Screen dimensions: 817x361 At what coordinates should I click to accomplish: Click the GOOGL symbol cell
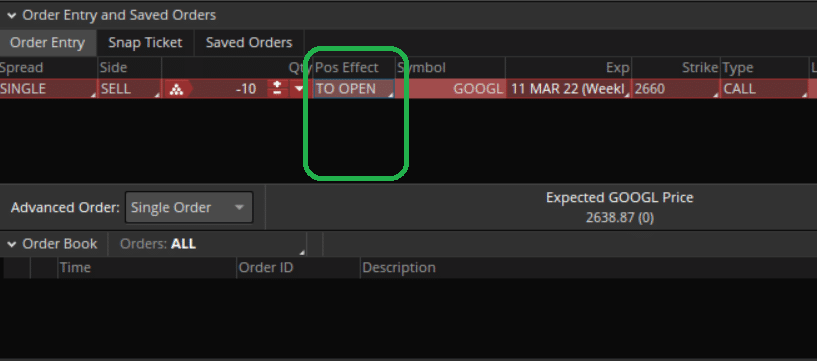point(450,89)
